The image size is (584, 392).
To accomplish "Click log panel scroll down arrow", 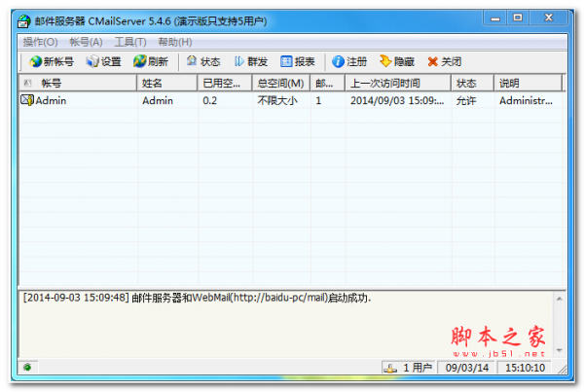I will [x=559, y=350].
